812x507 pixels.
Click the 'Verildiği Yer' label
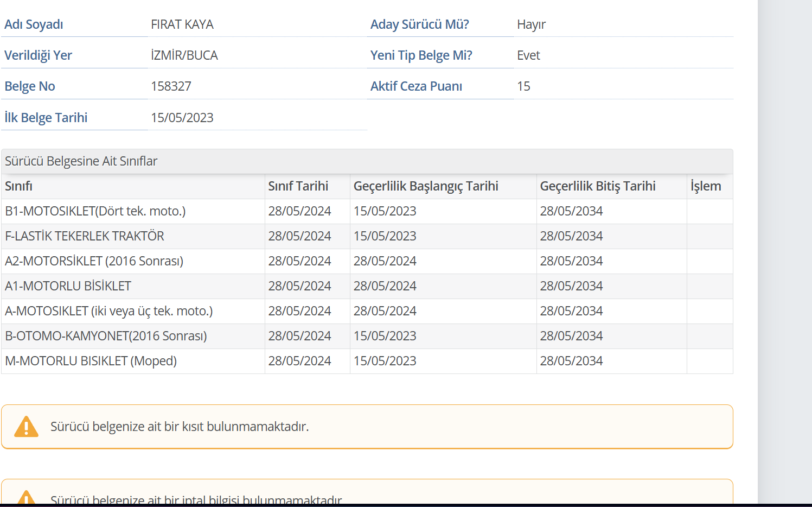(38, 55)
